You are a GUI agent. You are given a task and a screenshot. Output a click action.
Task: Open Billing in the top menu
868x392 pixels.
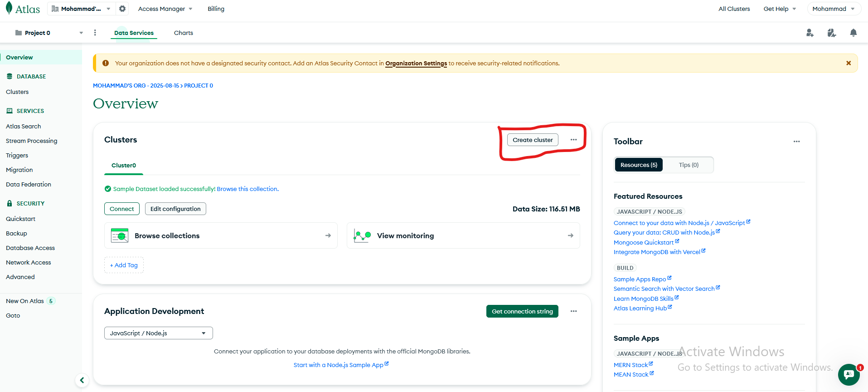(216, 9)
